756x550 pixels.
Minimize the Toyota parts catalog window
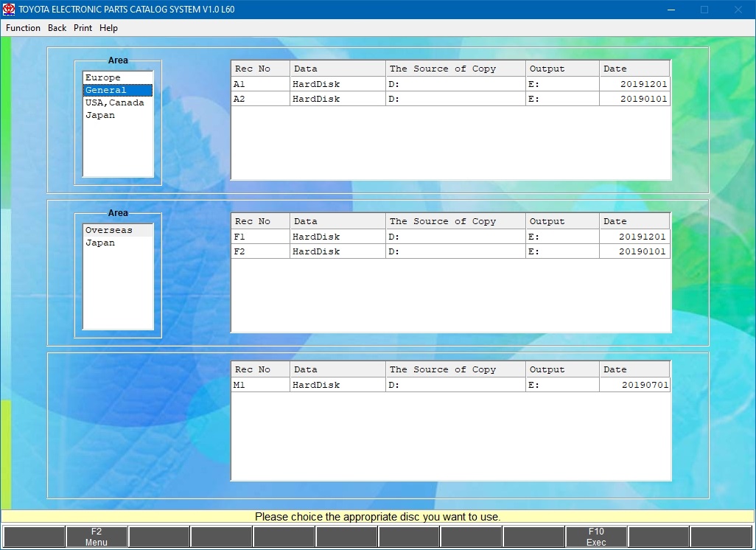click(x=671, y=9)
